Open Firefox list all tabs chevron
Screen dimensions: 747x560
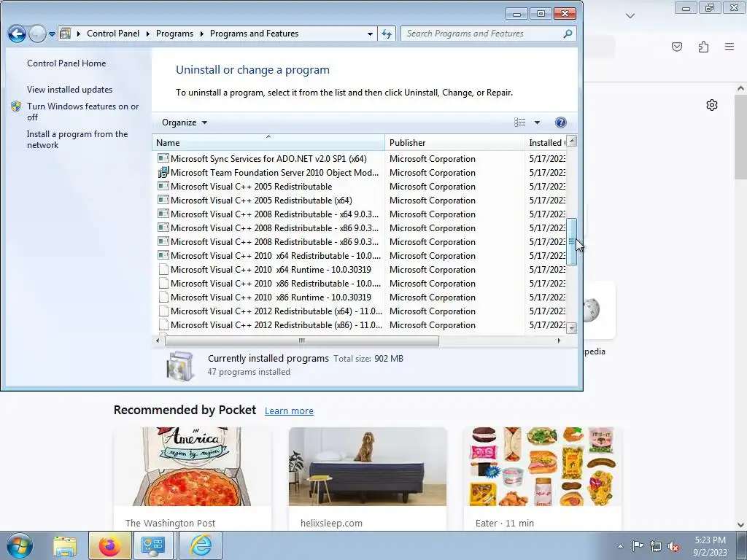pos(630,16)
